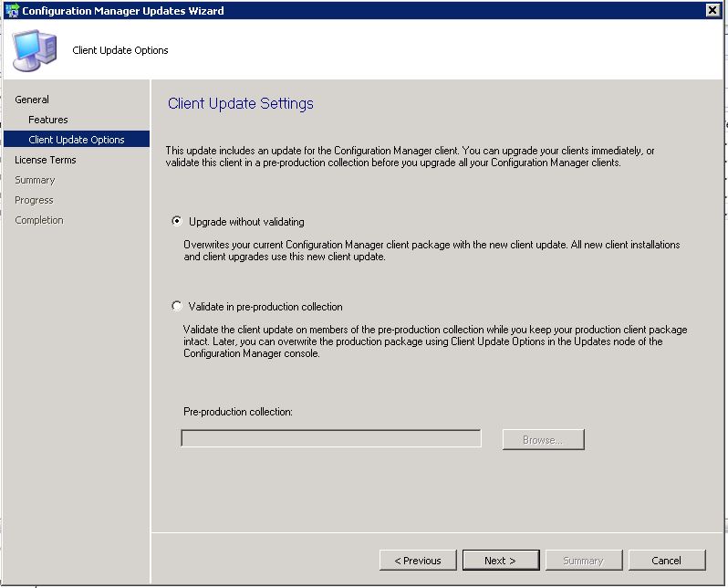Go to the Features step
The width and height of the screenshot is (728, 588).
point(47,120)
